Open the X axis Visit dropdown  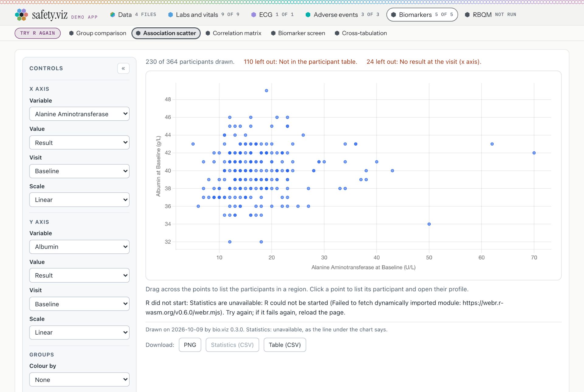[x=79, y=171]
